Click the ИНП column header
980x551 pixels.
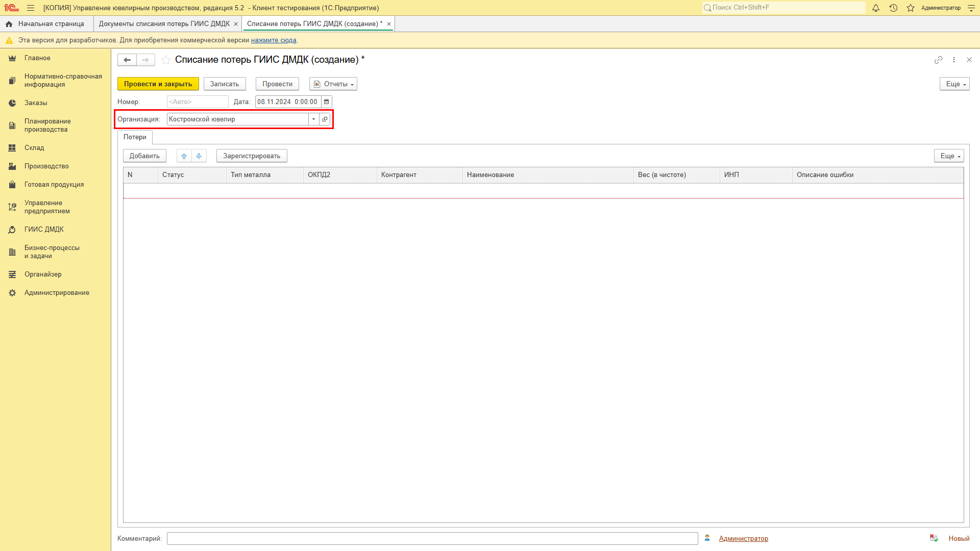pyautogui.click(x=756, y=174)
